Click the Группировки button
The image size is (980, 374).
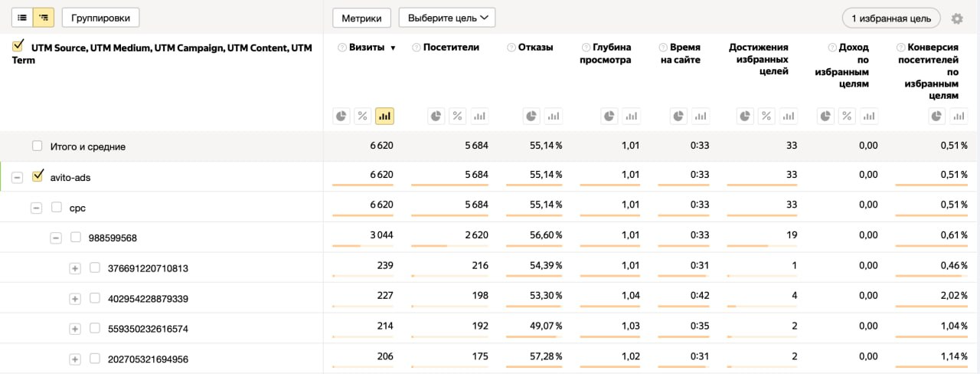point(100,18)
